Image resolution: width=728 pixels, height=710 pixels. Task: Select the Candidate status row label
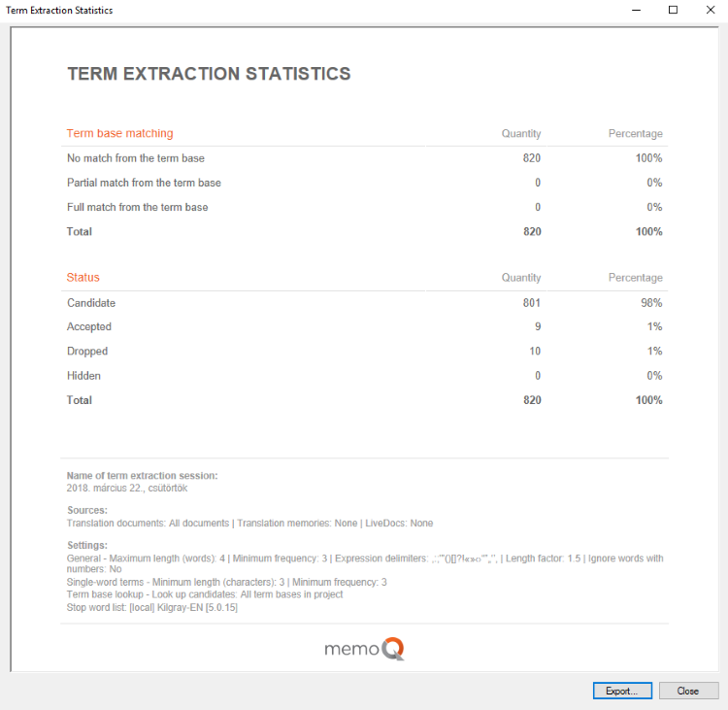point(91,303)
